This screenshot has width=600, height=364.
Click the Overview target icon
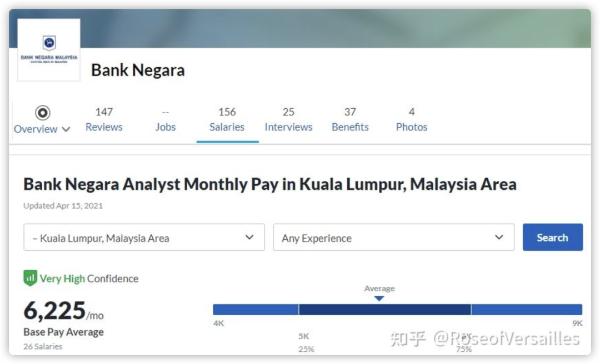pyautogui.click(x=43, y=113)
